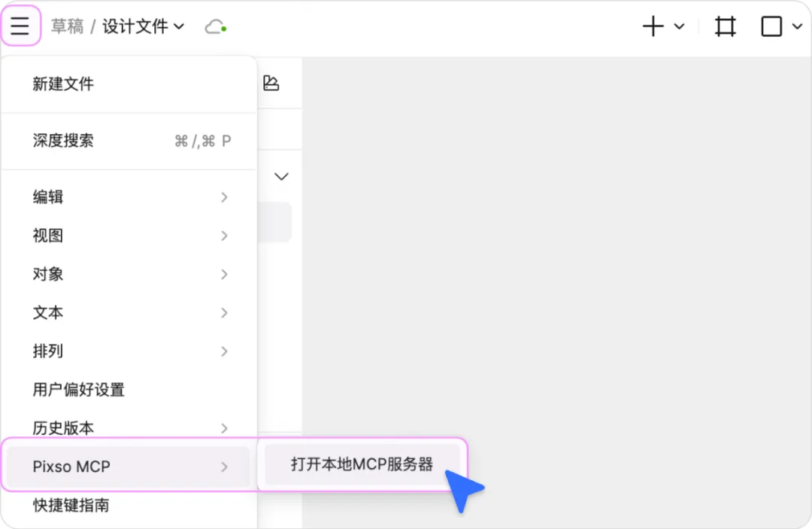The width and height of the screenshot is (812, 529).
Task: Expand the 历史版本 submenu arrow
Action: (224, 428)
